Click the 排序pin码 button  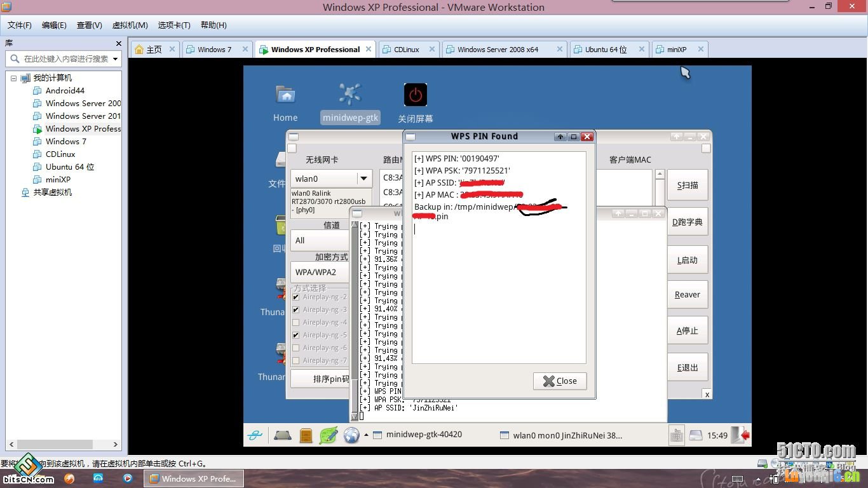tap(320, 379)
